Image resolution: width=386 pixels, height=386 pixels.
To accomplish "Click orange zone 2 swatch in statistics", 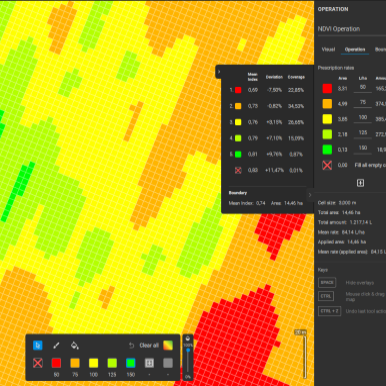I will click(x=238, y=106).
